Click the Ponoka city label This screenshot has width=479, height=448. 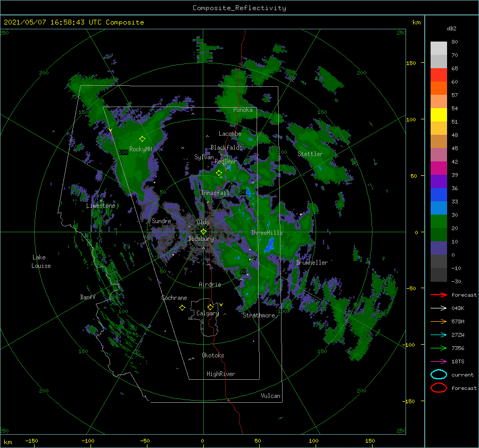coord(243,110)
